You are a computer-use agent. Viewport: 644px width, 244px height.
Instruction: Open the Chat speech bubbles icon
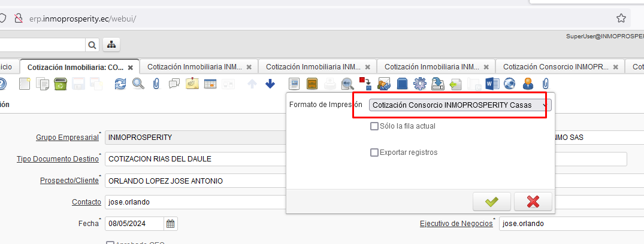(174, 84)
